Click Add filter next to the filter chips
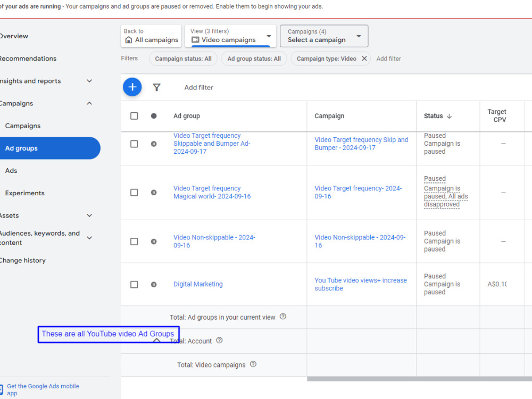 [x=388, y=59]
